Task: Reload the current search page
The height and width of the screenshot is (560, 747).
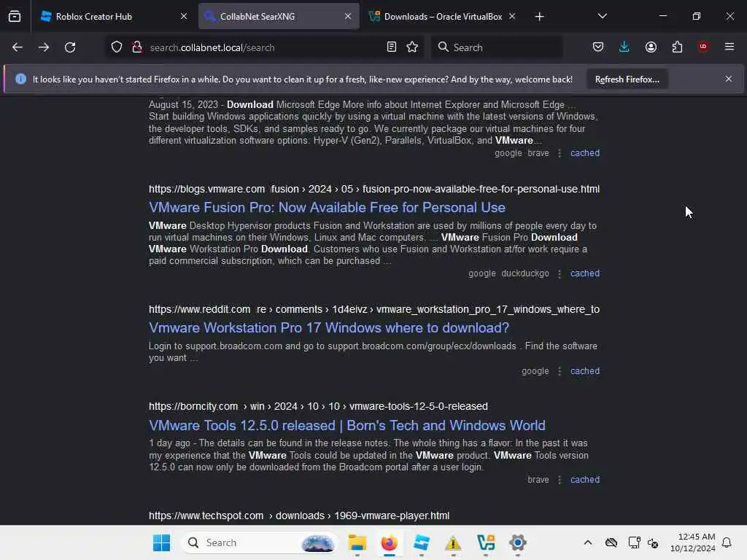Action: [x=70, y=47]
